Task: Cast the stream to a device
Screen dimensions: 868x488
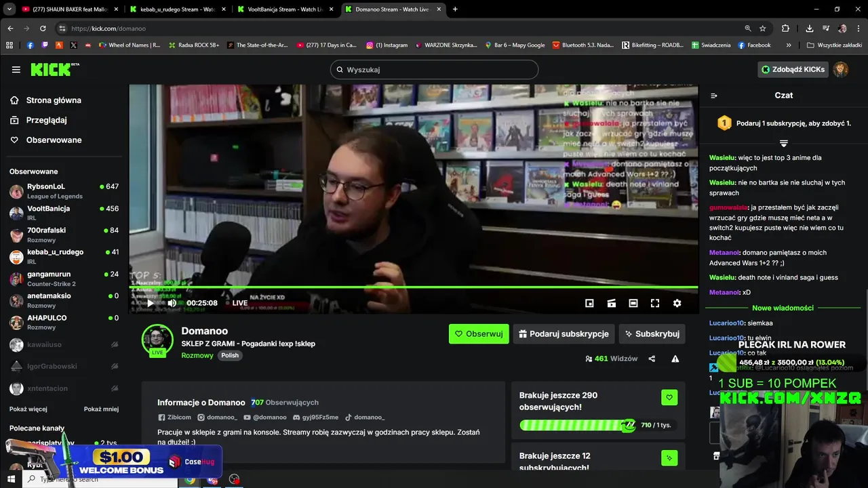Action: (611, 303)
